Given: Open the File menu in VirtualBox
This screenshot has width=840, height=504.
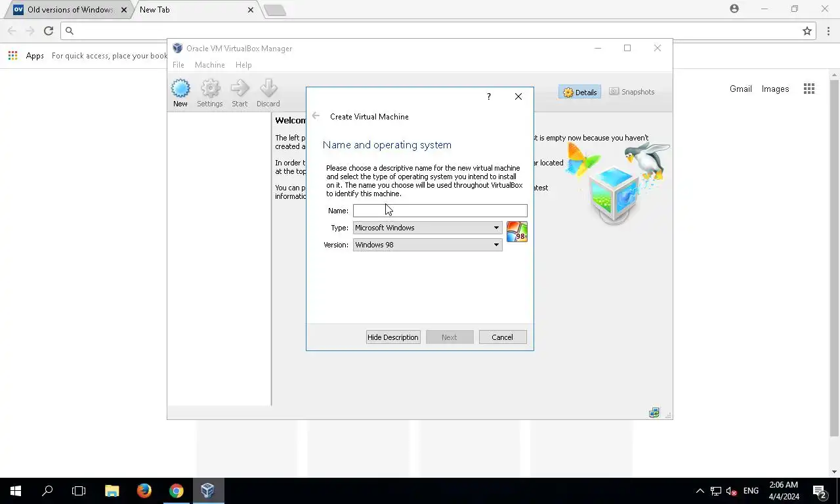Looking at the screenshot, I should coord(178,65).
